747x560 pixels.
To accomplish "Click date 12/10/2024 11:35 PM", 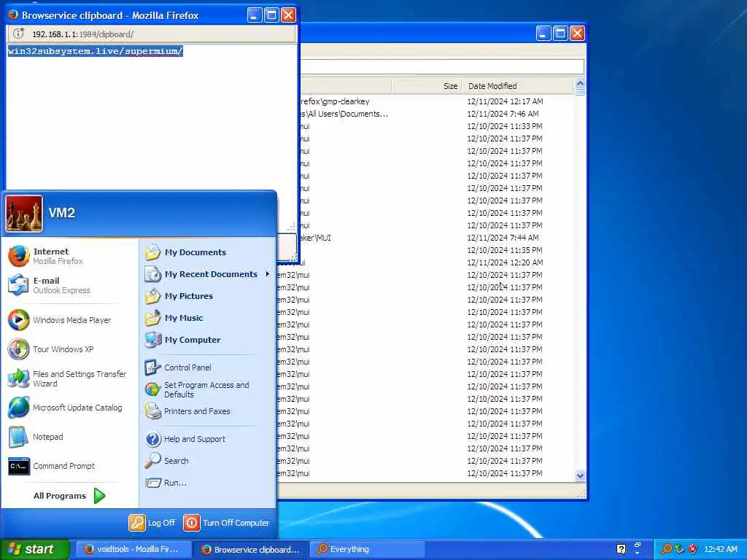I will (505, 250).
